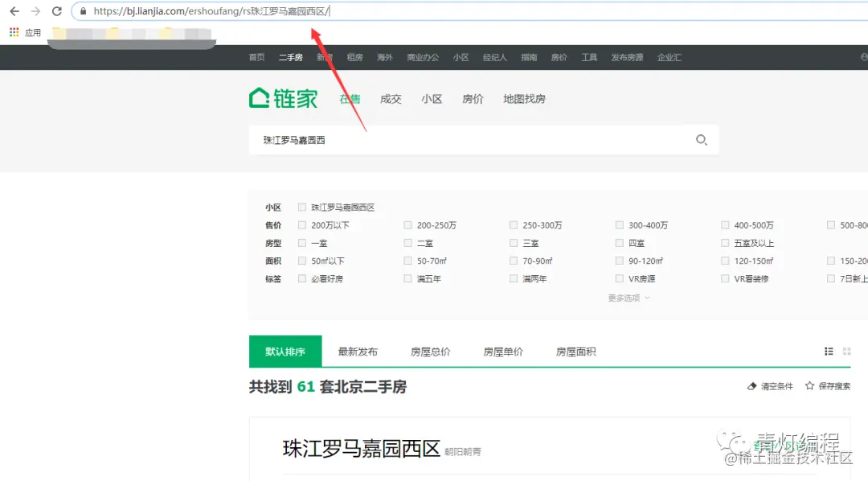Check the 必看好房 filter checkbox

click(303, 278)
